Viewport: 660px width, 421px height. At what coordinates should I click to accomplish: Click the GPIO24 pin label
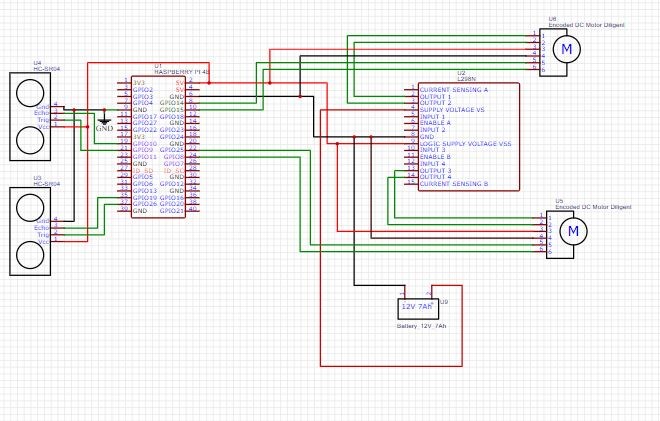pos(172,137)
